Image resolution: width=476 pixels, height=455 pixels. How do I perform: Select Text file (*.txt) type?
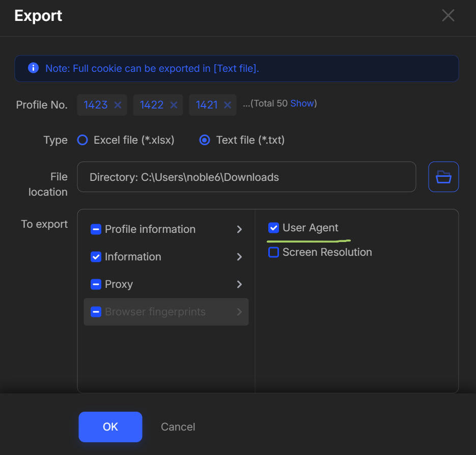pos(205,140)
